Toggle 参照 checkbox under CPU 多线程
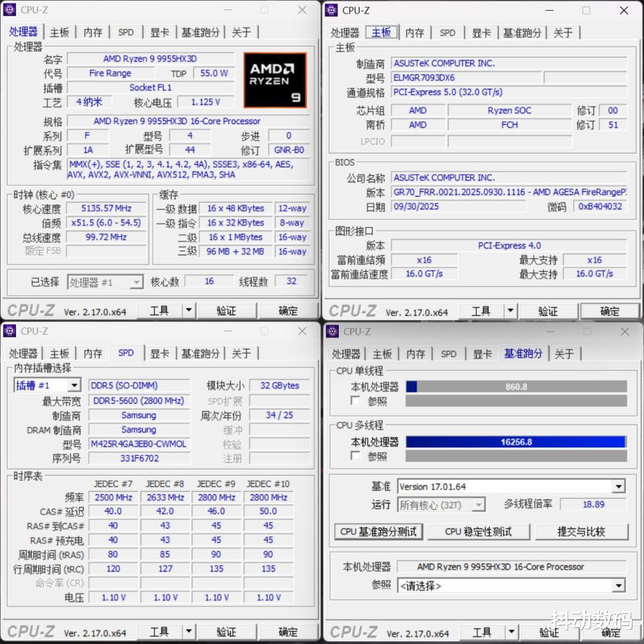Image resolution: width=644 pixels, height=644 pixels. point(356,456)
